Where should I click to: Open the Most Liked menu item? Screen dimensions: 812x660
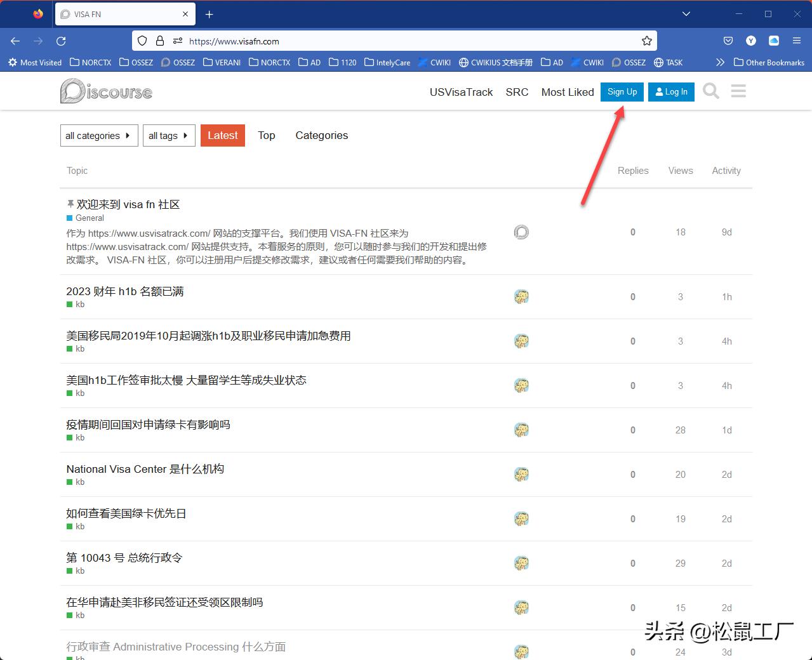click(567, 92)
